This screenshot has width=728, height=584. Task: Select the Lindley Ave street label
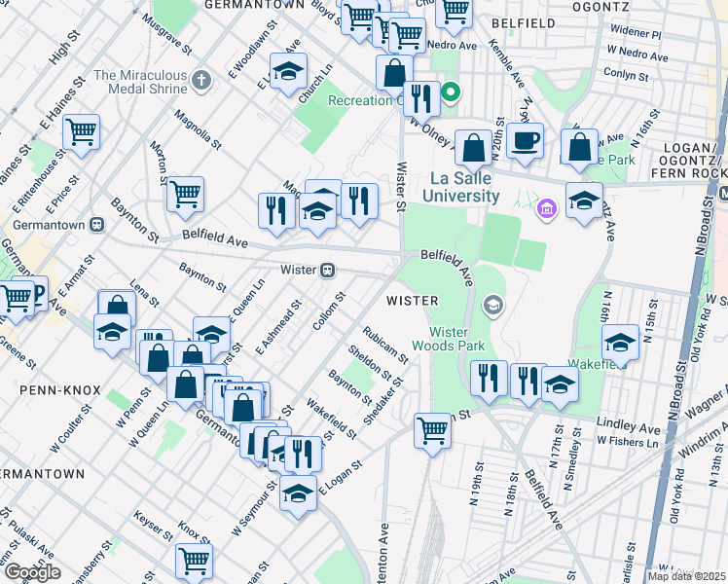[628, 424]
